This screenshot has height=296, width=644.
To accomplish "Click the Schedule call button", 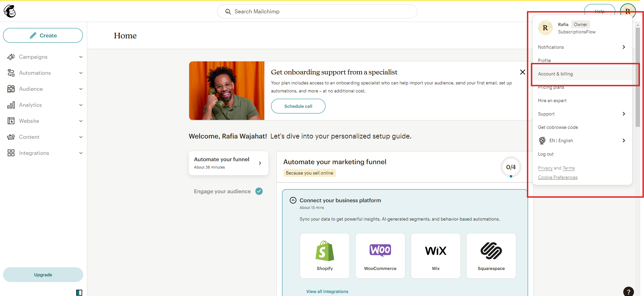I will click(298, 106).
